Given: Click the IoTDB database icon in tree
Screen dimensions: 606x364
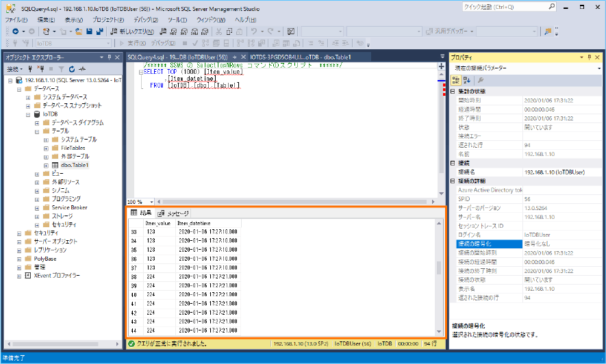Looking at the screenshot, I should tap(37, 114).
